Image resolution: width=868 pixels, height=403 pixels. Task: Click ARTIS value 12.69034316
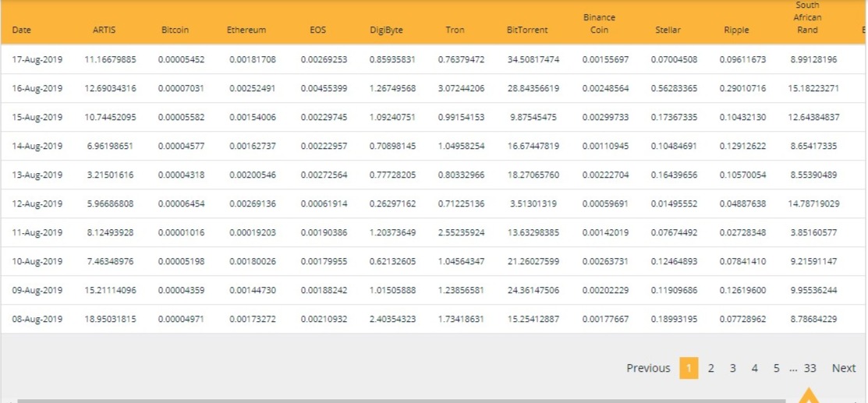(110, 88)
